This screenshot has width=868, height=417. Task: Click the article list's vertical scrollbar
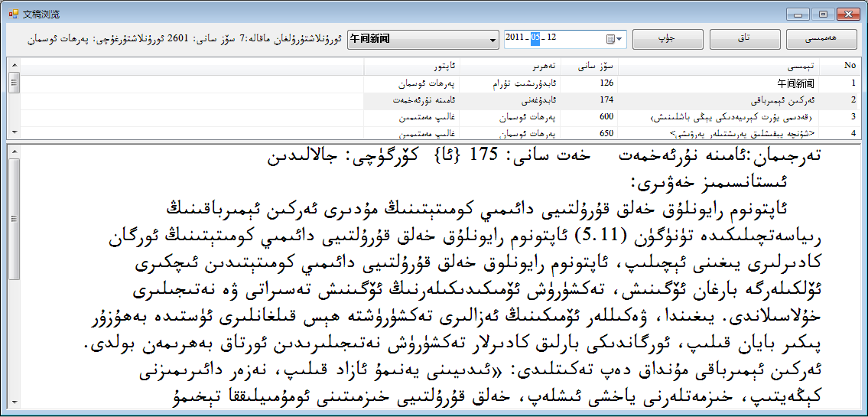[13, 99]
